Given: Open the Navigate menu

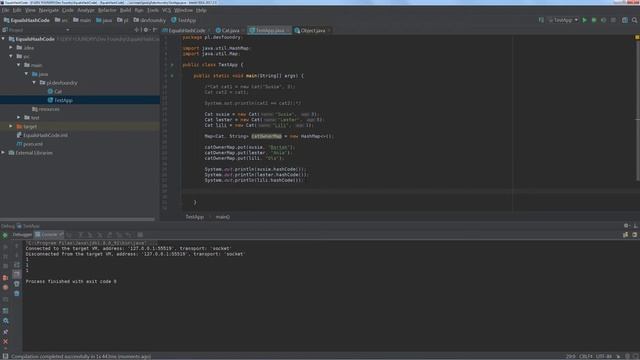Looking at the screenshot, I should tap(49, 10).
